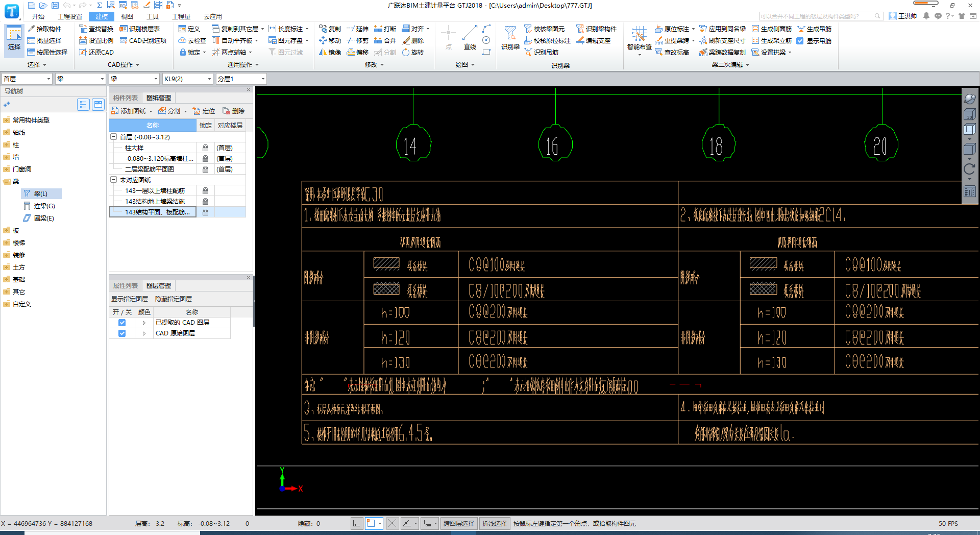Switch to the 属性列表 tab

pos(126,286)
